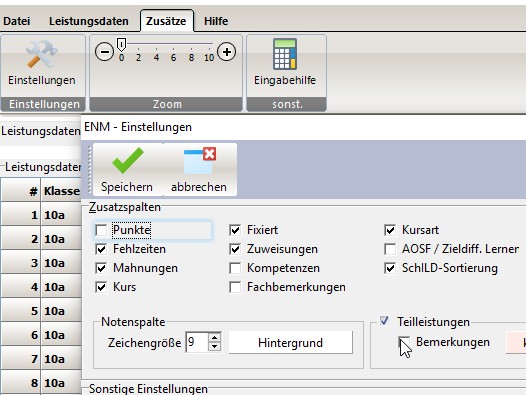Enable the Kompetenzen checkbox

(x=235, y=268)
